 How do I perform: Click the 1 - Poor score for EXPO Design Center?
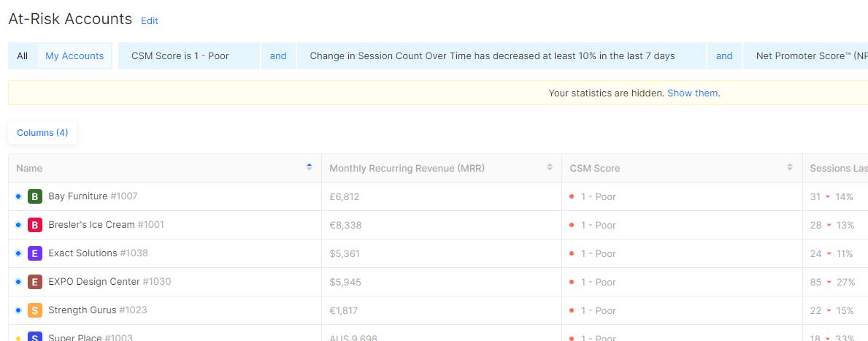(598, 283)
